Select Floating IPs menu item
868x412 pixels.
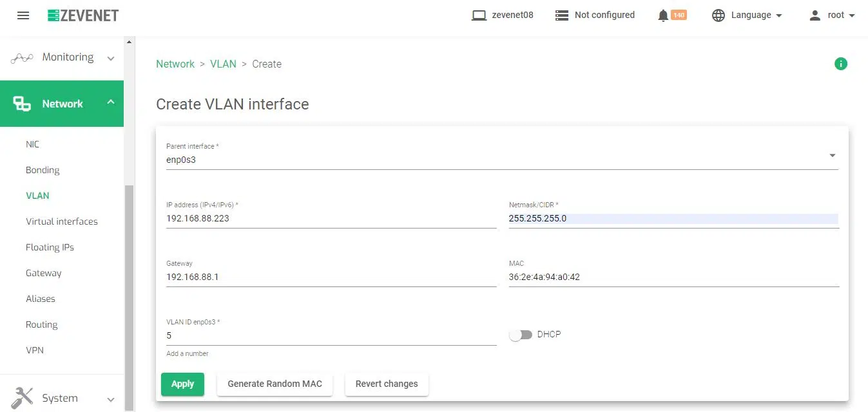(x=50, y=247)
